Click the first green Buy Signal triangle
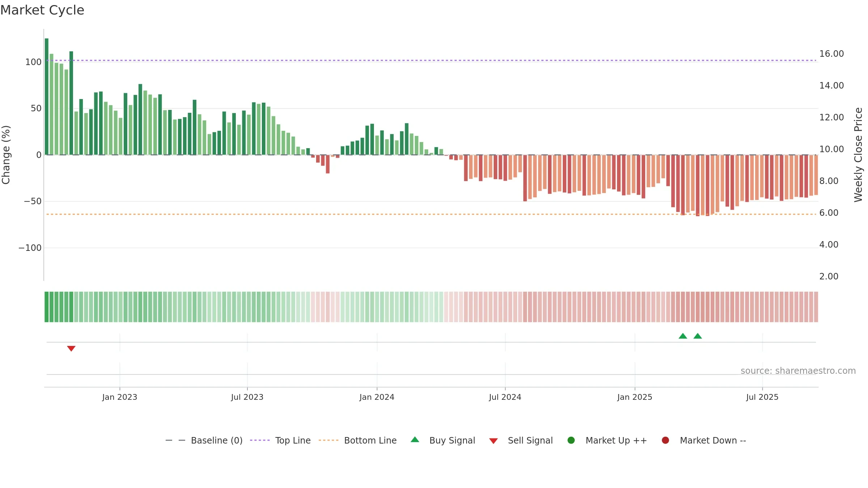The height and width of the screenshot is (488, 868). click(683, 336)
